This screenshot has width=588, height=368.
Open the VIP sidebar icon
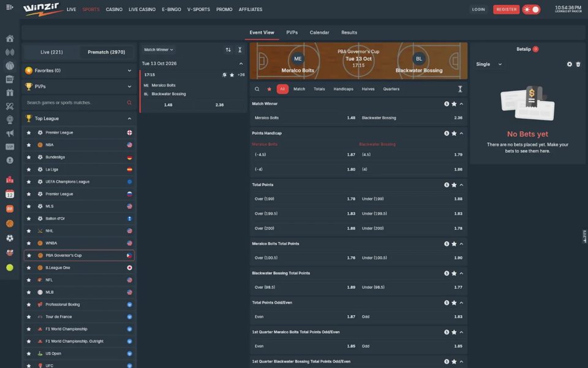pyautogui.click(x=10, y=147)
